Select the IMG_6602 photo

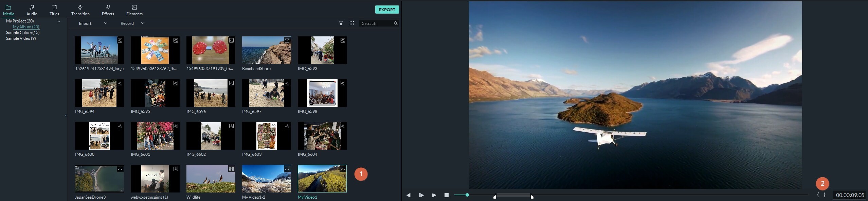(211, 136)
